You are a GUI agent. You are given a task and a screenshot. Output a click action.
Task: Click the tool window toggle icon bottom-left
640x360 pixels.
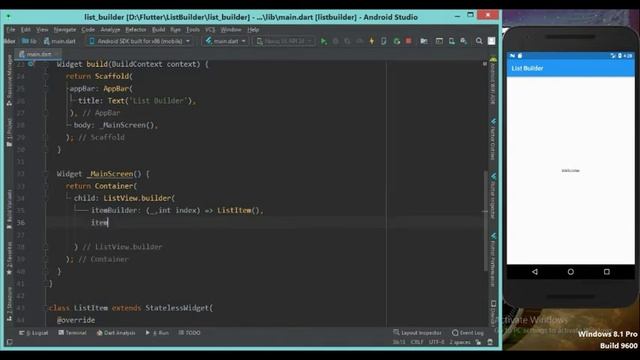pos(9,342)
